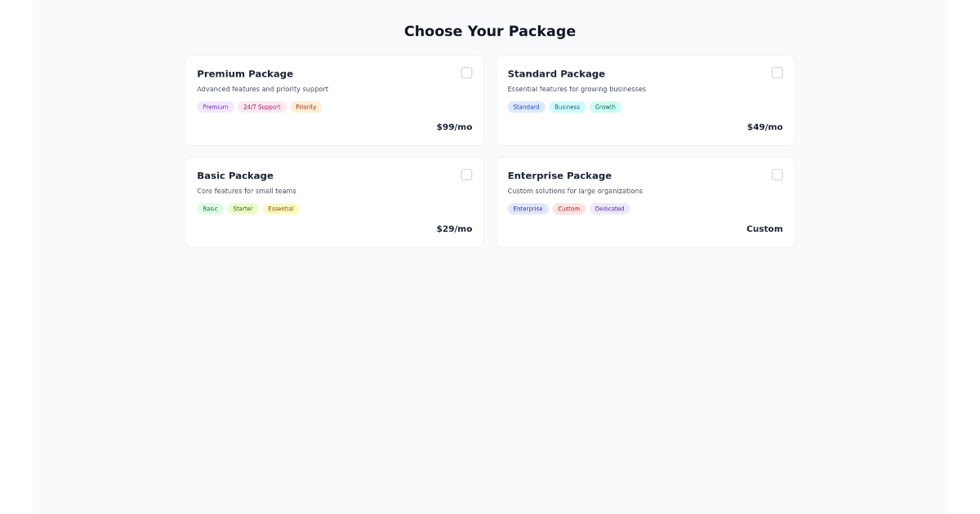
Task: Click the Premium Package title
Action: click(x=245, y=73)
